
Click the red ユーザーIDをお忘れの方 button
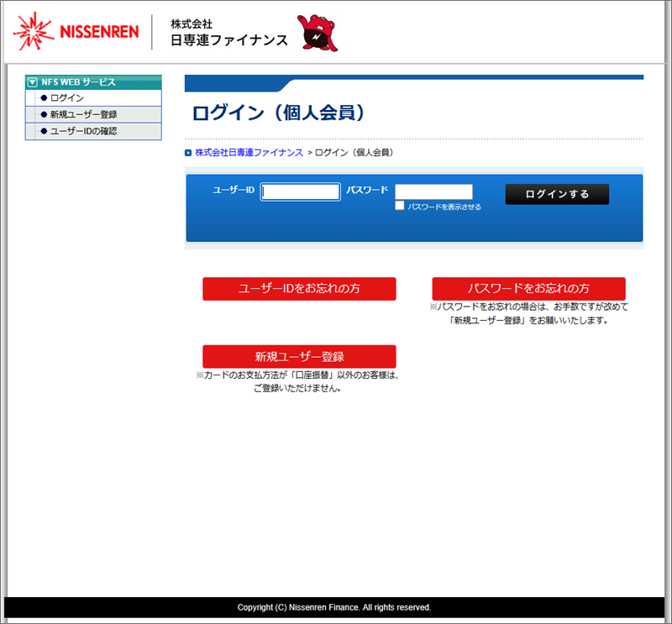pos(299,288)
